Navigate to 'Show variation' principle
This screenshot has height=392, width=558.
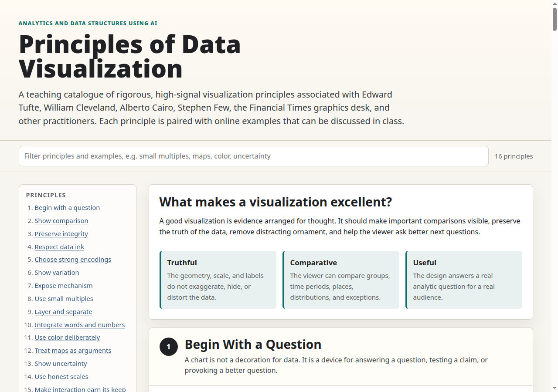[57, 273]
